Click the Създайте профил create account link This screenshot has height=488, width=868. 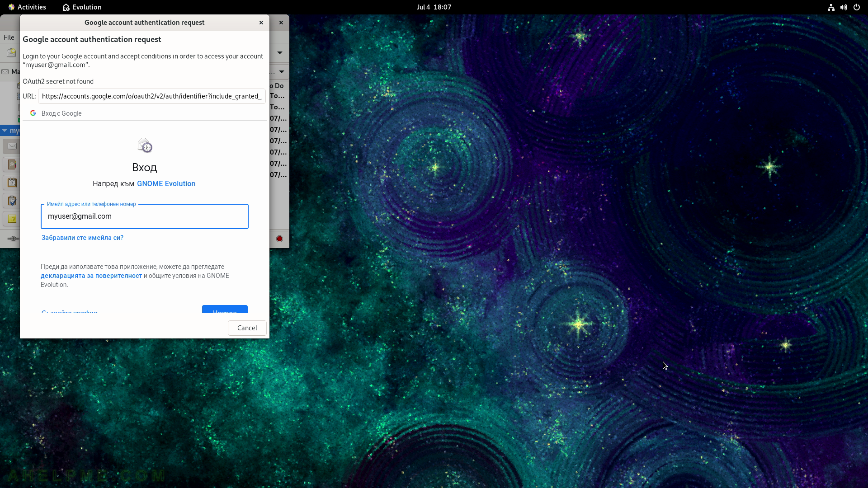coord(70,311)
